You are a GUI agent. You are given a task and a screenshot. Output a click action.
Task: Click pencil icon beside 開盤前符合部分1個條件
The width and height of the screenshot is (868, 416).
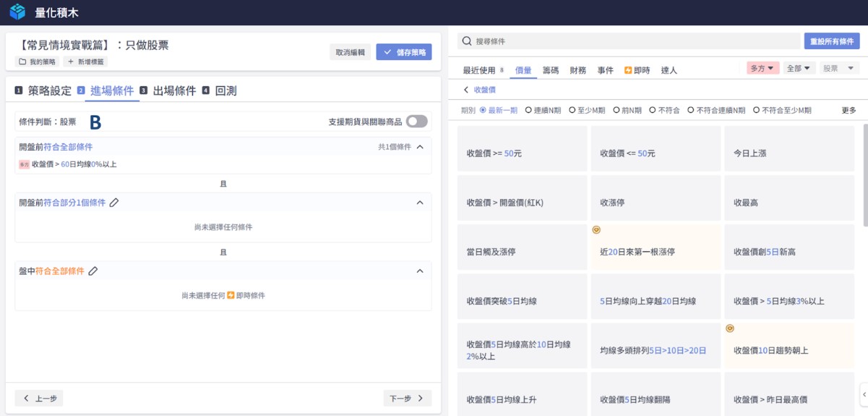coord(114,203)
